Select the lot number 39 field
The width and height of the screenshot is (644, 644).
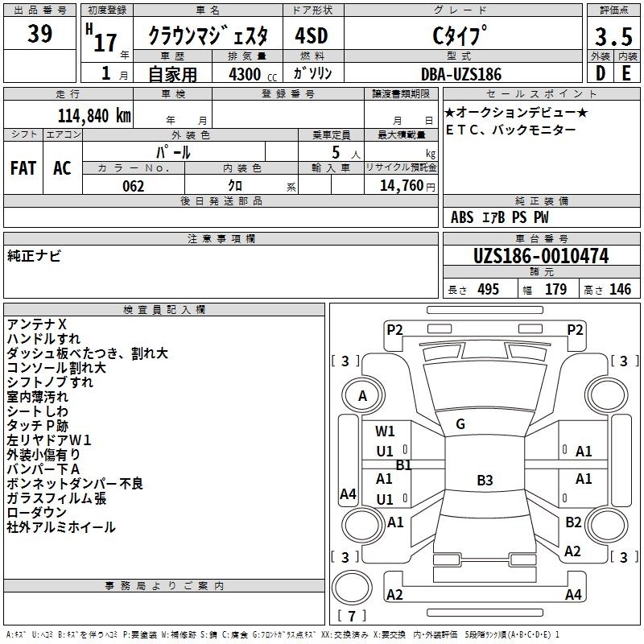coord(40,35)
